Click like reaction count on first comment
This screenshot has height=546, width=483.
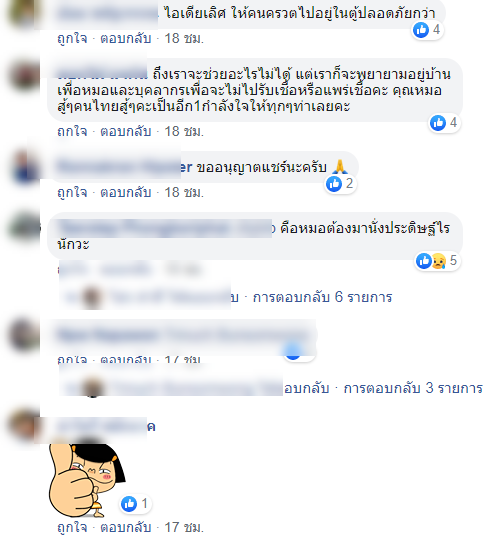coord(427,30)
